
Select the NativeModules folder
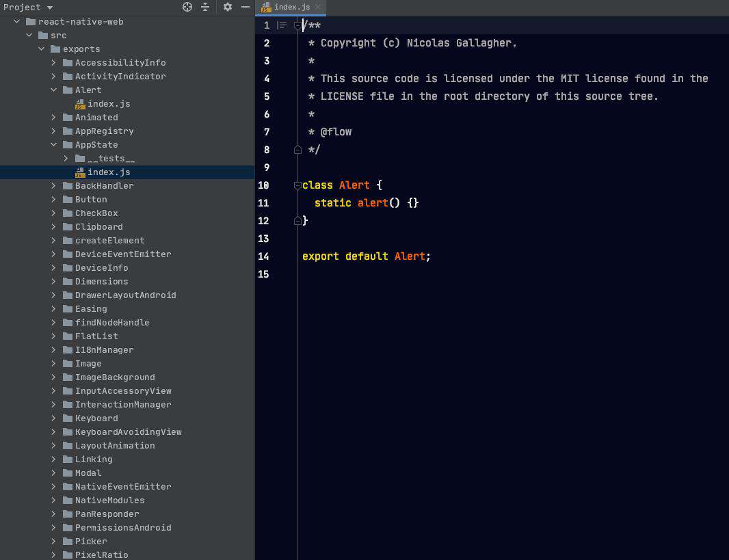coord(109,500)
